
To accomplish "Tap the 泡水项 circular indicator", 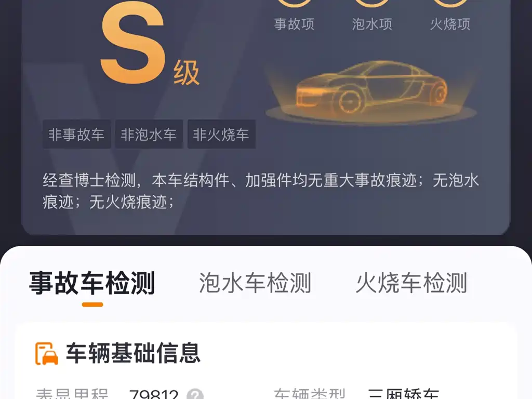I will tap(372, 3).
